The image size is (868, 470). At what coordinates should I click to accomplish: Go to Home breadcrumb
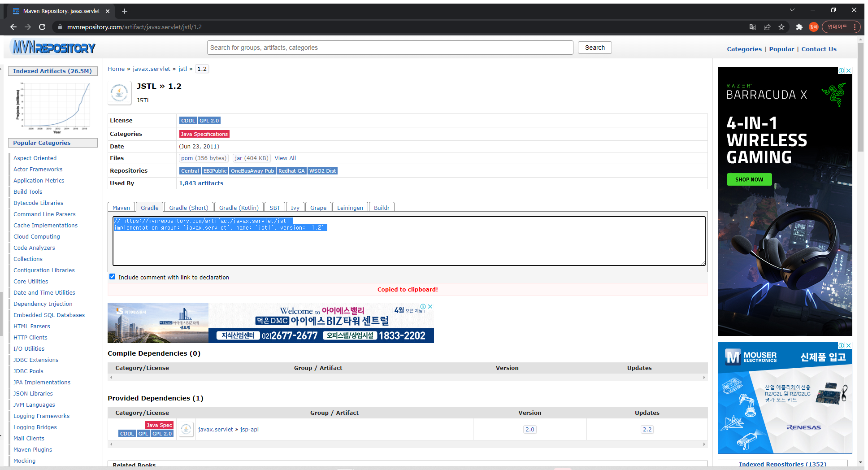(x=116, y=69)
